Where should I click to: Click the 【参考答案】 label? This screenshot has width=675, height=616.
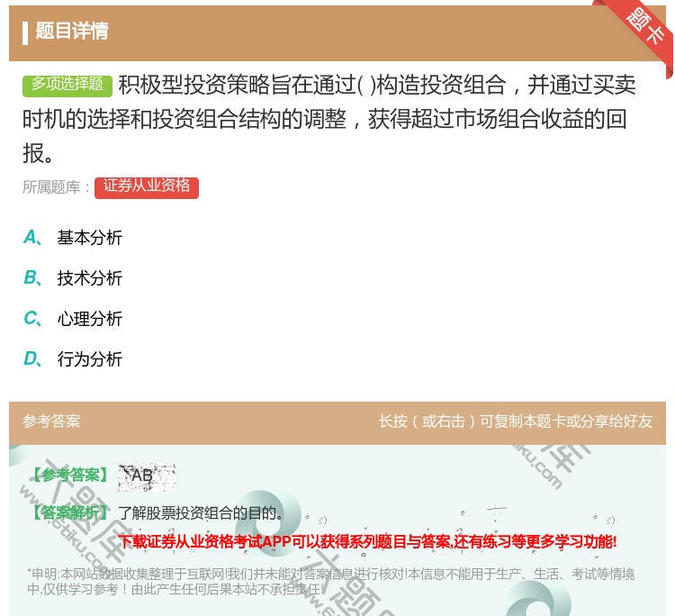pos(69,476)
